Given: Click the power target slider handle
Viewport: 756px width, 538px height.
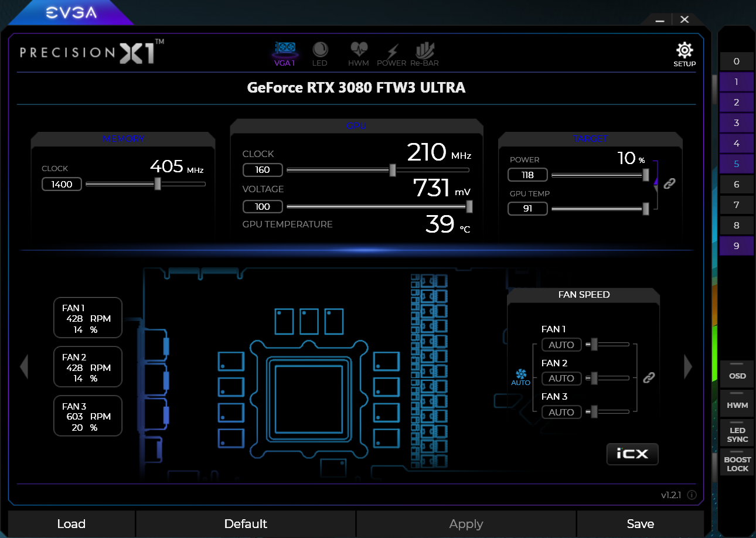Looking at the screenshot, I should (x=646, y=175).
